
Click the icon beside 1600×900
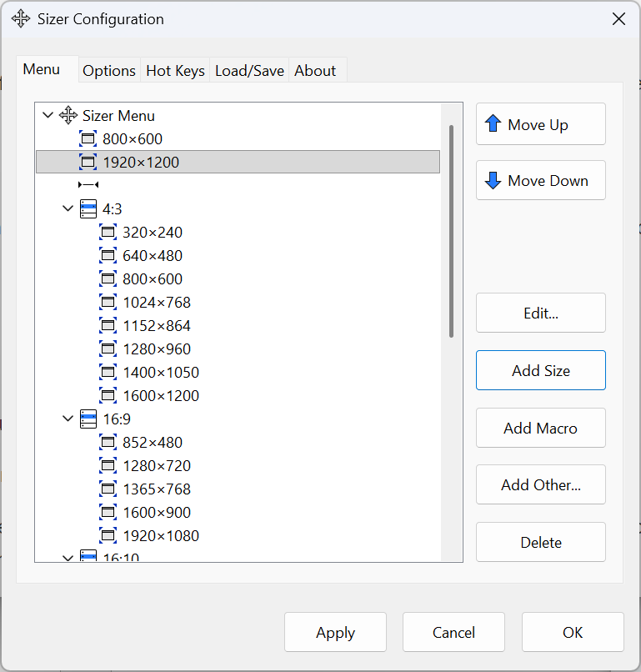108,512
